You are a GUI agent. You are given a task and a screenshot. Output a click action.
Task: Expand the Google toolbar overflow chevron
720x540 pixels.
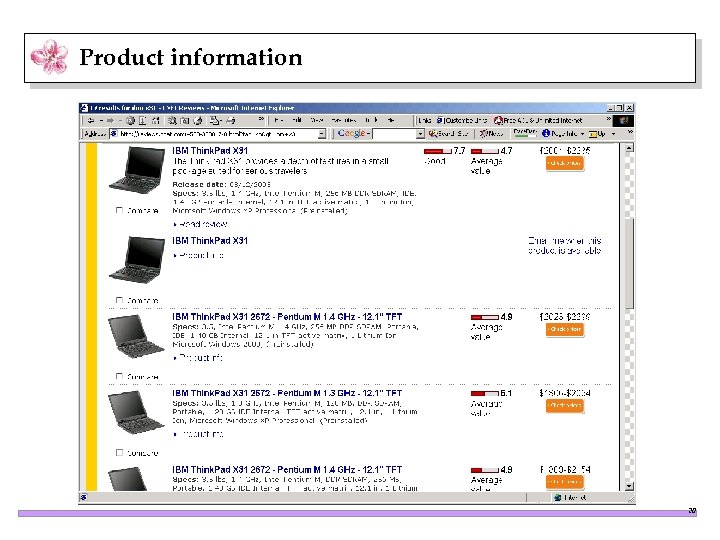(630, 132)
